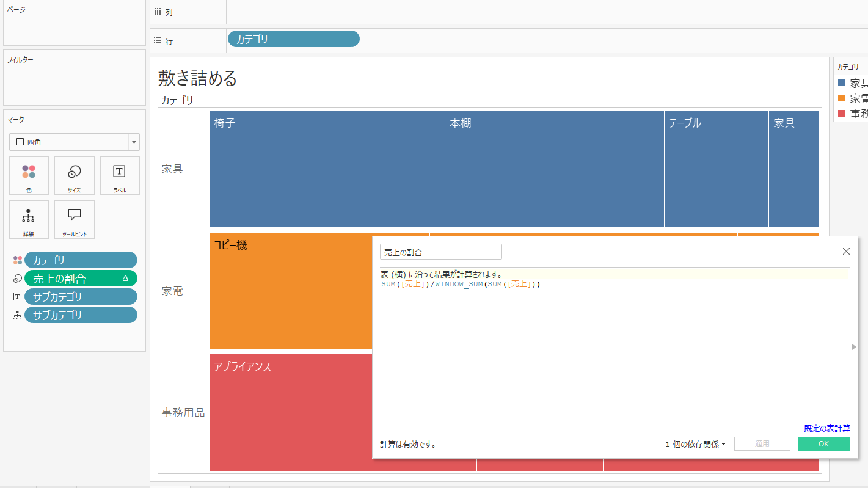Click size icon beside 売上の割合 pill
Screen dimensions: 868x488
tap(17, 279)
